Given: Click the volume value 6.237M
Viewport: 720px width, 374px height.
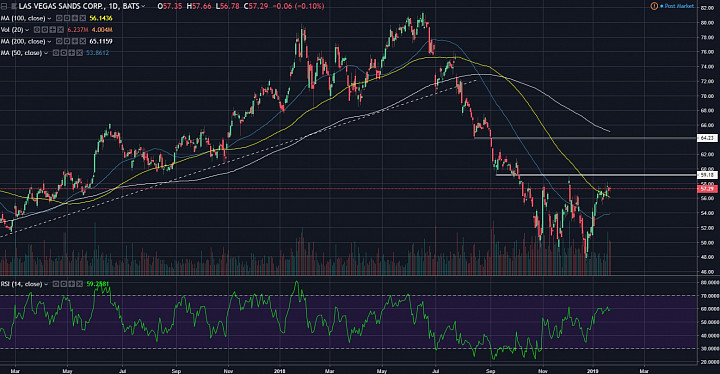Looking at the screenshot, I should [x=78, y=29].
